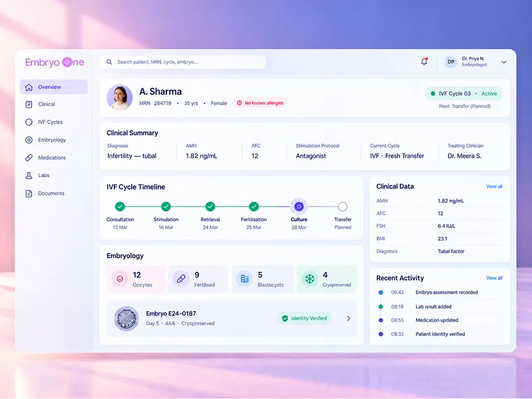Select the Retrieval timeline step
Viewport: 532px width, 399px height.
[210, 207]
